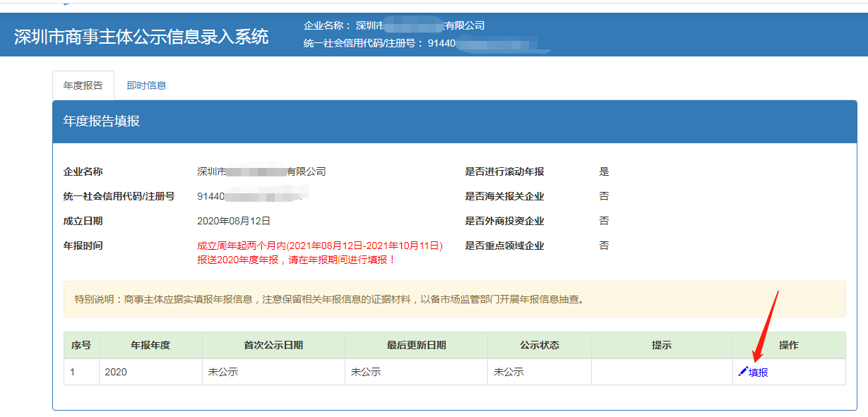The width and height of the screenshot is (868, 417).
Task: Click the 是否外商投资企业 label
Action: (504, 221)
